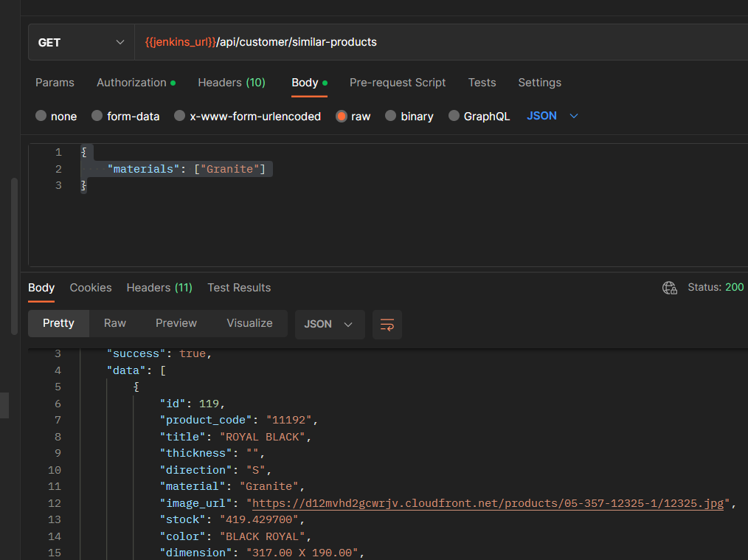Click the dimension value "317.00 X 190.00"
The height and width of the screenshot is (560, 748).
click(x=302, y=553)
